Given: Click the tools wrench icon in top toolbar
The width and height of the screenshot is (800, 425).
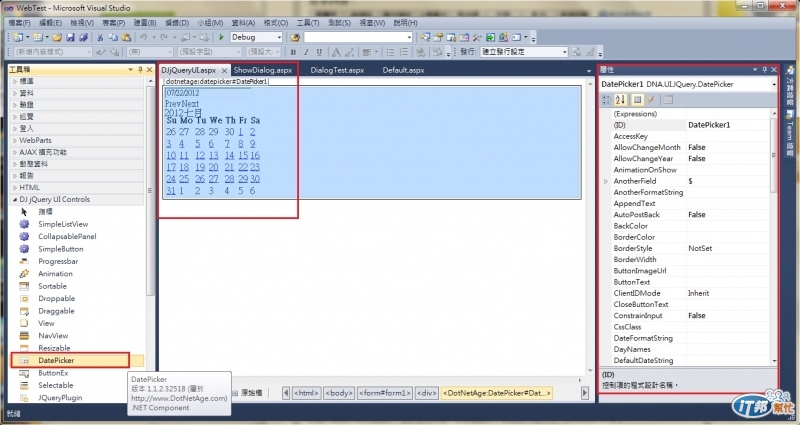Looking at the screenshot, I should click(x=477, y=37).
